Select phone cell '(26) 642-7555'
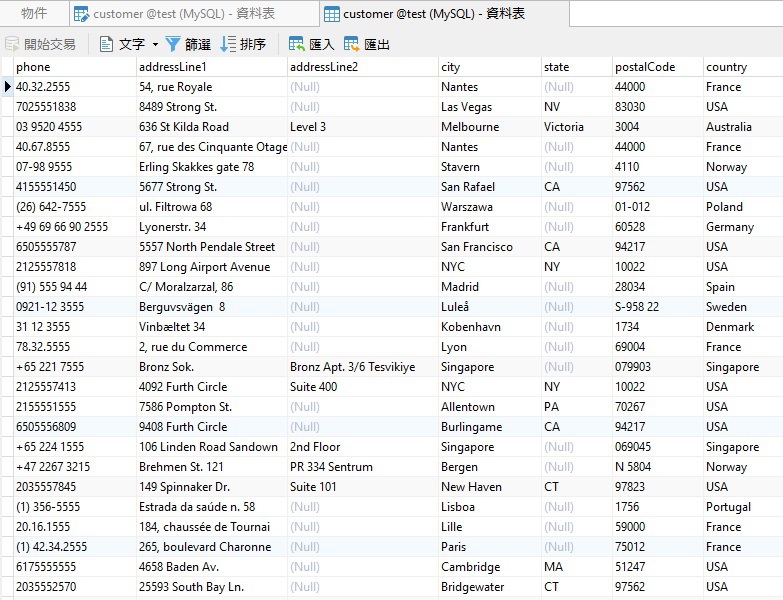Viewport: 783px width, 600px height. [75, 207]
